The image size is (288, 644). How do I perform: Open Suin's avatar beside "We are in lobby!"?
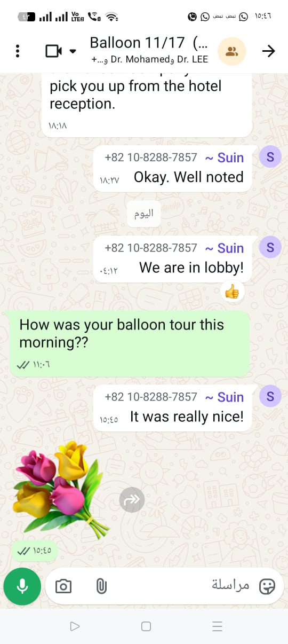pos(270,247)
